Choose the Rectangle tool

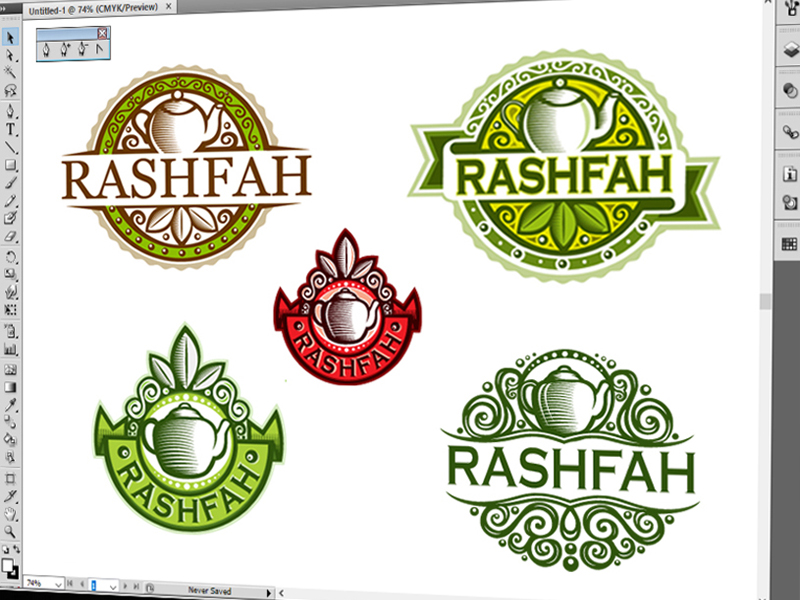point(10,165)
